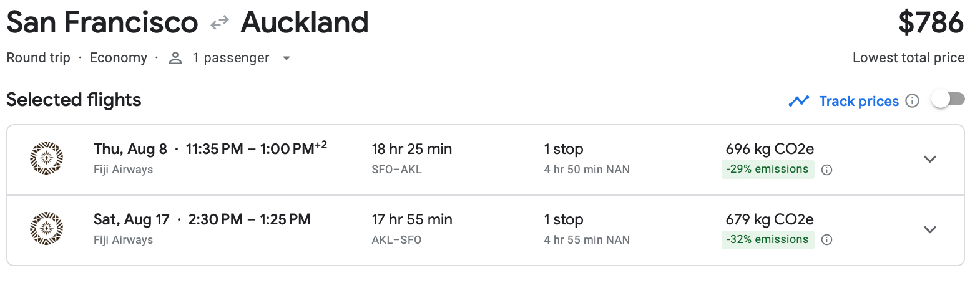
Task: Open emissions info for the 696 kg flight
Action: coord(826,170)
